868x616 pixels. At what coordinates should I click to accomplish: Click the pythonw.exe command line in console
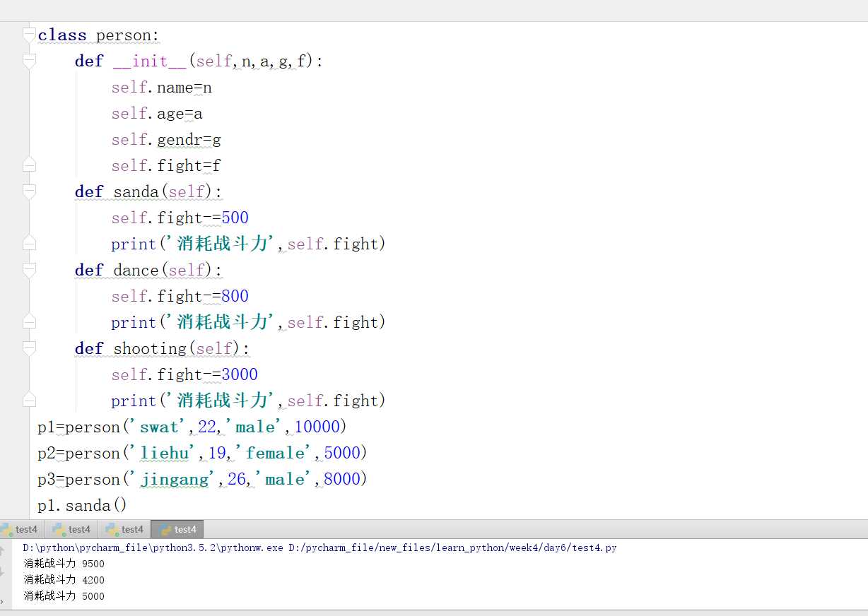click(x=319, y=548)
